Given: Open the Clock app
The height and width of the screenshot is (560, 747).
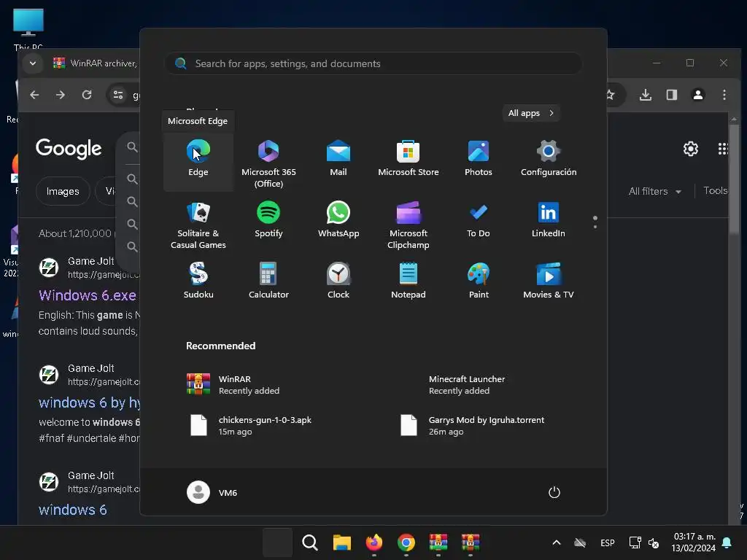Looking at the screenshot, I should coord(338,281).
